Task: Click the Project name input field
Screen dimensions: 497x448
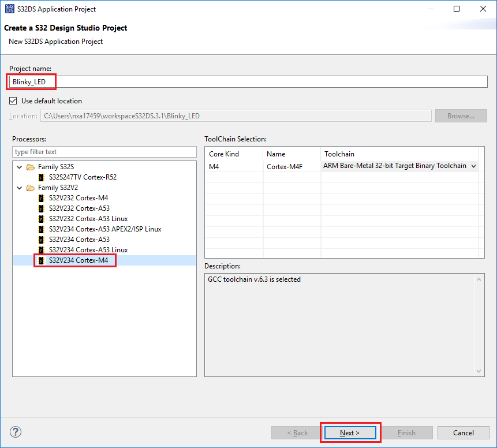Action: [248, 82]
